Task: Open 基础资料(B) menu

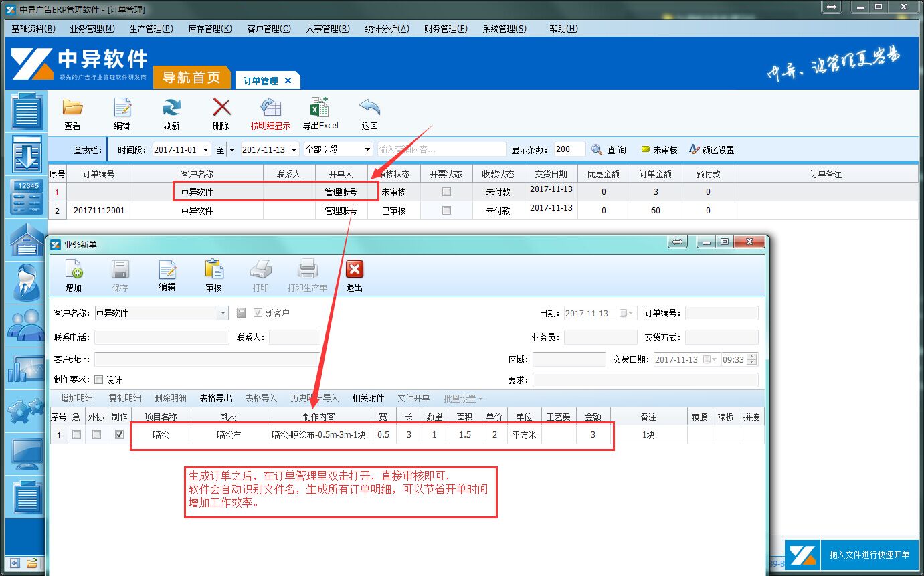Action: point(33,29)
